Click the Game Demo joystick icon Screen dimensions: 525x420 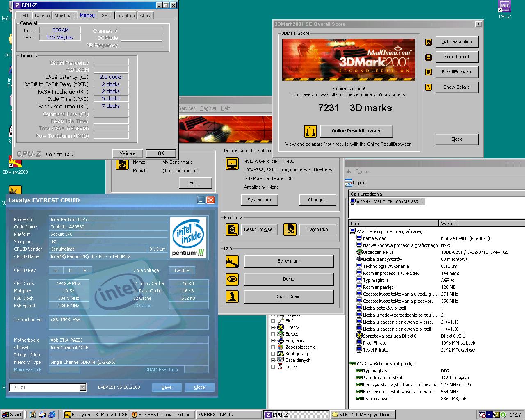click(x=232, y=297)
